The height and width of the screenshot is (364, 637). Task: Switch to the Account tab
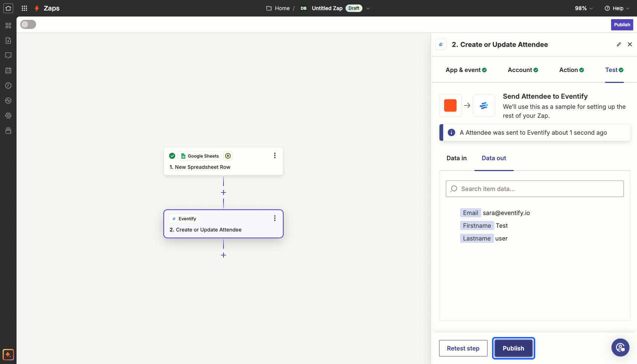(x=523, y=70)
